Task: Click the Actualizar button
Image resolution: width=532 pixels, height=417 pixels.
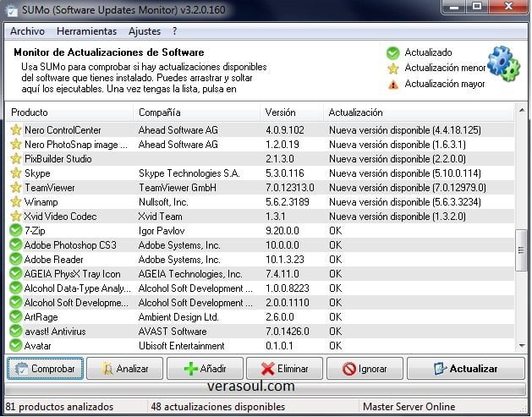Action: pos(465,369)
